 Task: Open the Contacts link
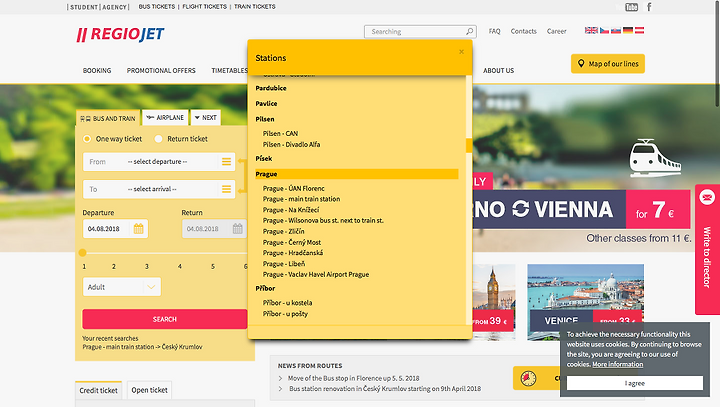523,31
